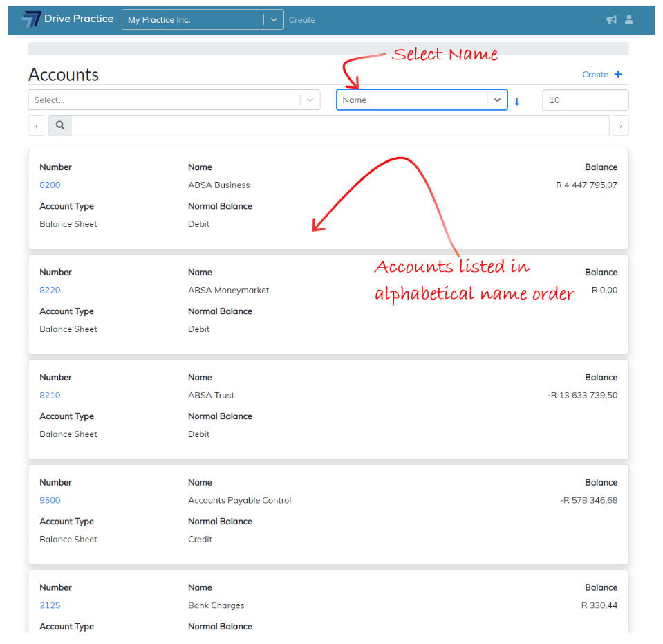The height and width of the screenshot is (644, 663).
Task: Toggle sort direction arrow next to Name
Action: coord(516,102)
